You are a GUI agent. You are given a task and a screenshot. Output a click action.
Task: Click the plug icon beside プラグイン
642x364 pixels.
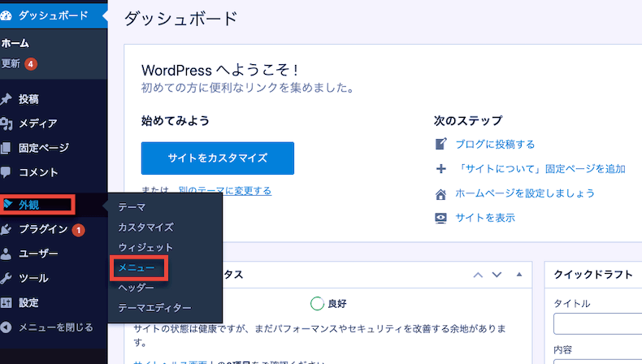[x=6, y=229]
